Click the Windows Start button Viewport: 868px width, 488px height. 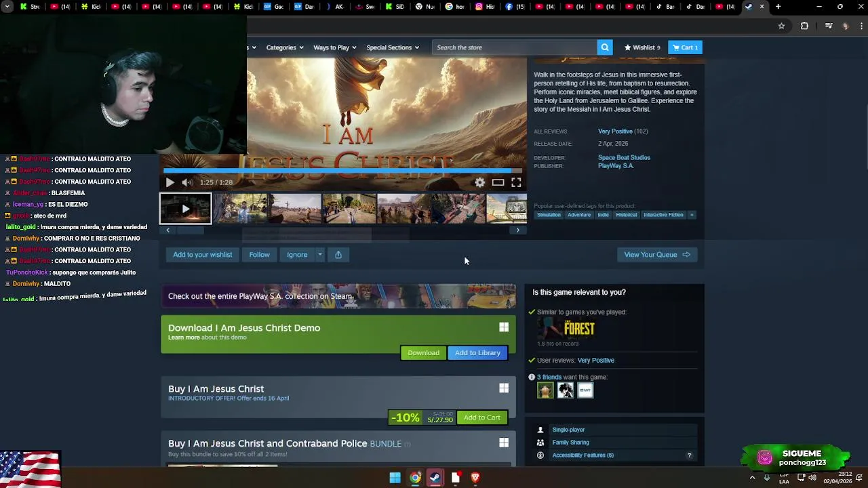click(x=395, y=478)
